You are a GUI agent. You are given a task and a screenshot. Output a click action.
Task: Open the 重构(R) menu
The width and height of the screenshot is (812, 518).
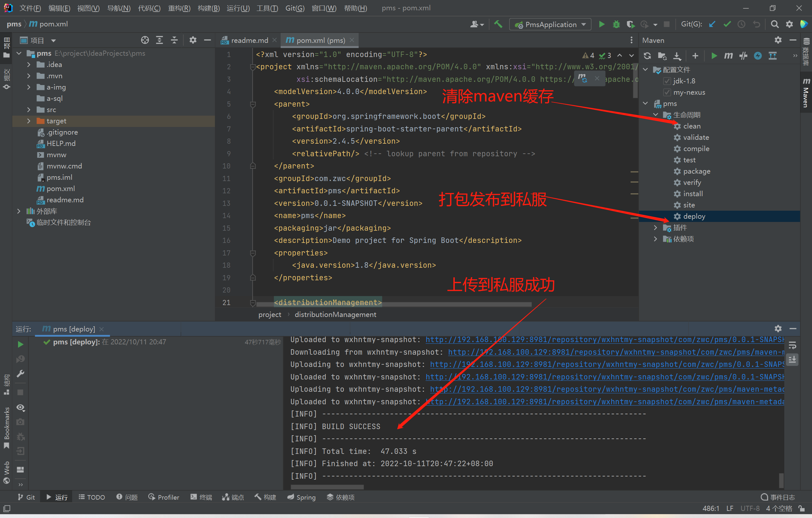coord(179,8)
